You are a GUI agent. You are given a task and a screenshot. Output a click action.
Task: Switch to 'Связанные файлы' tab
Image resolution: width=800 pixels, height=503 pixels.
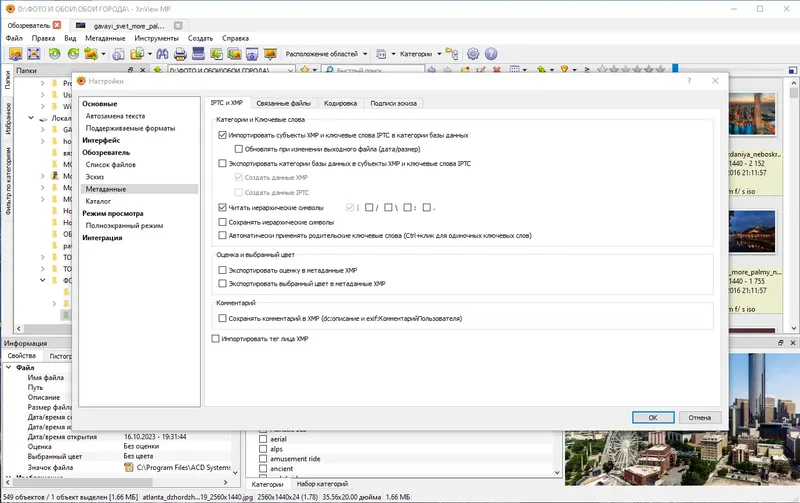click(x=283, y=103)
